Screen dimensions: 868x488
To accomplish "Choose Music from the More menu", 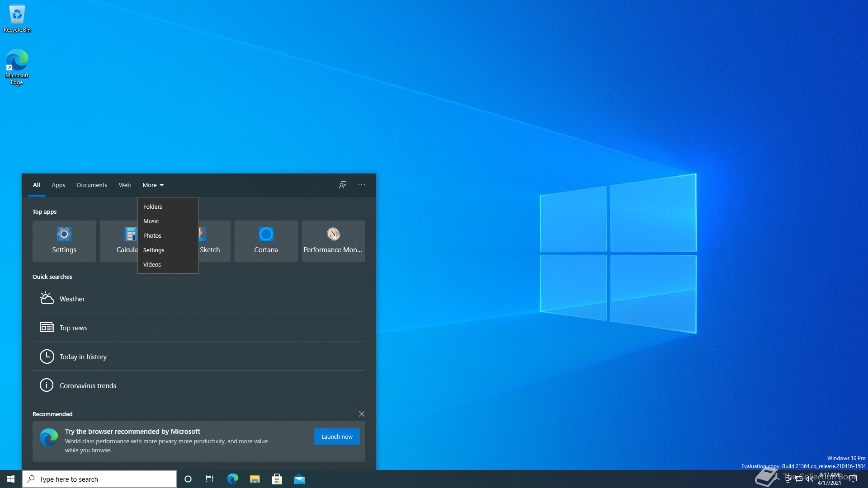I will [x=168, y=221].
